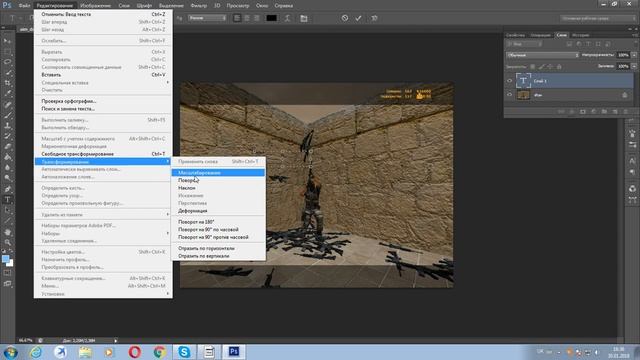
Task: Open the Фильтр menu
Action: click(199, 6)
